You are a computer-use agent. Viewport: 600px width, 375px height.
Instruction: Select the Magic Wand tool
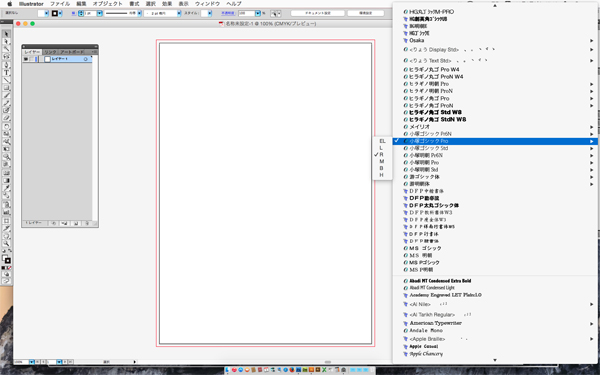7,49
